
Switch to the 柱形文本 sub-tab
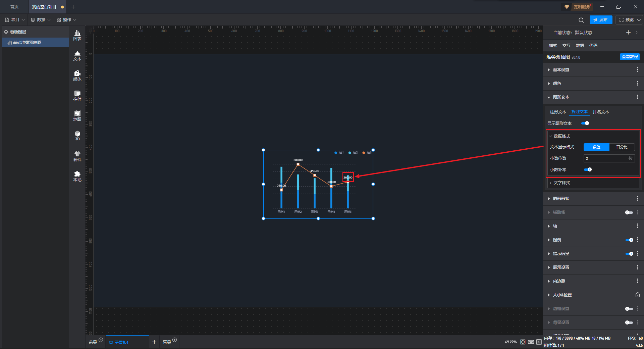(x=558, y=112)
